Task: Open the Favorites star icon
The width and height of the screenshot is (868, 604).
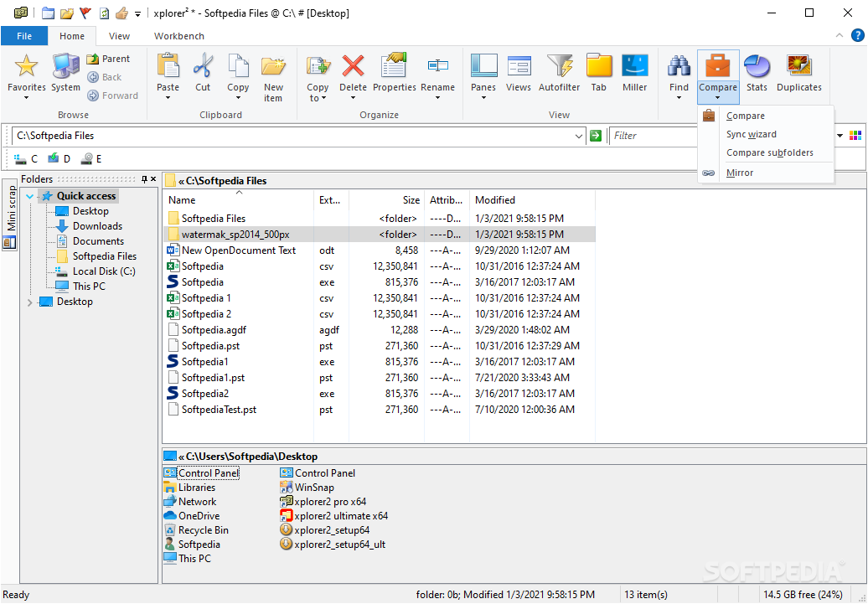Action: [x=26, y=66]
